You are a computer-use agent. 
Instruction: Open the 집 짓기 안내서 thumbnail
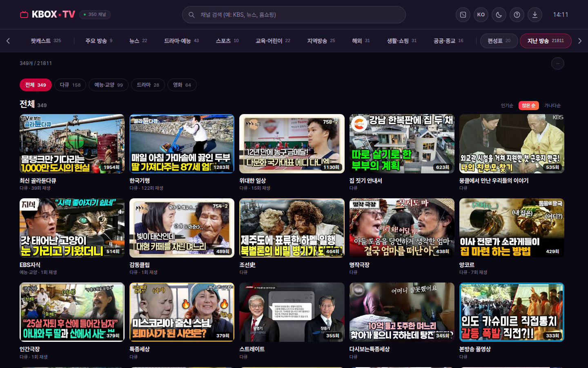pos(402,144)
